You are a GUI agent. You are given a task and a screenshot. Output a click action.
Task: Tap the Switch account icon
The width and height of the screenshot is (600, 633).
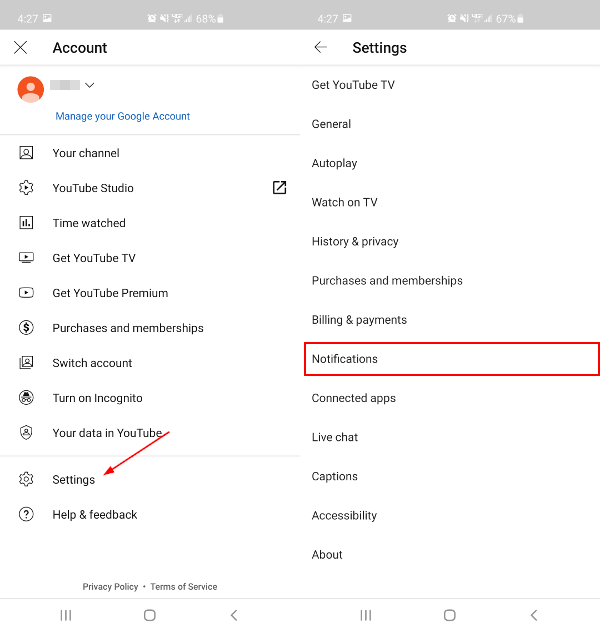click(x=26, y=363)
